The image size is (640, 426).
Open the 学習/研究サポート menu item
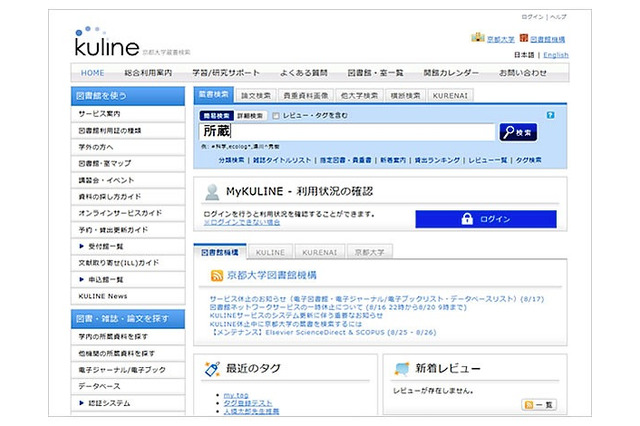pyautogui.click(x=226, y=73)
